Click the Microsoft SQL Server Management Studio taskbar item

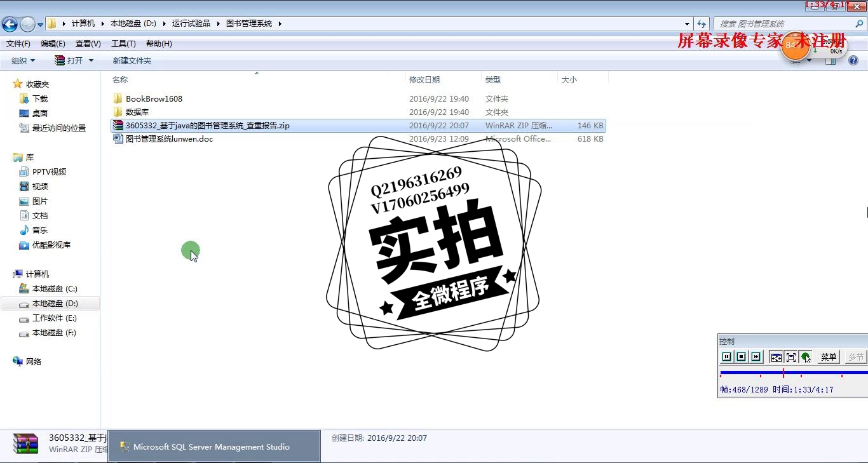(214, 446)
